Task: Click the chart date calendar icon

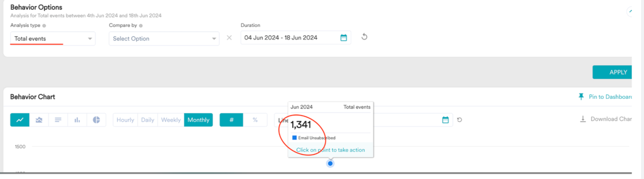Action: point(445,120)
